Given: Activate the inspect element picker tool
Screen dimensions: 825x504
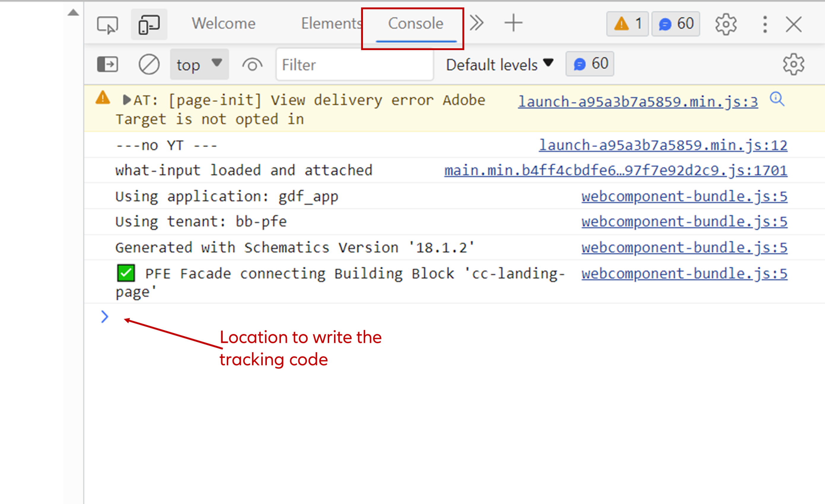Looking at the screenshot, I should 107,25.
